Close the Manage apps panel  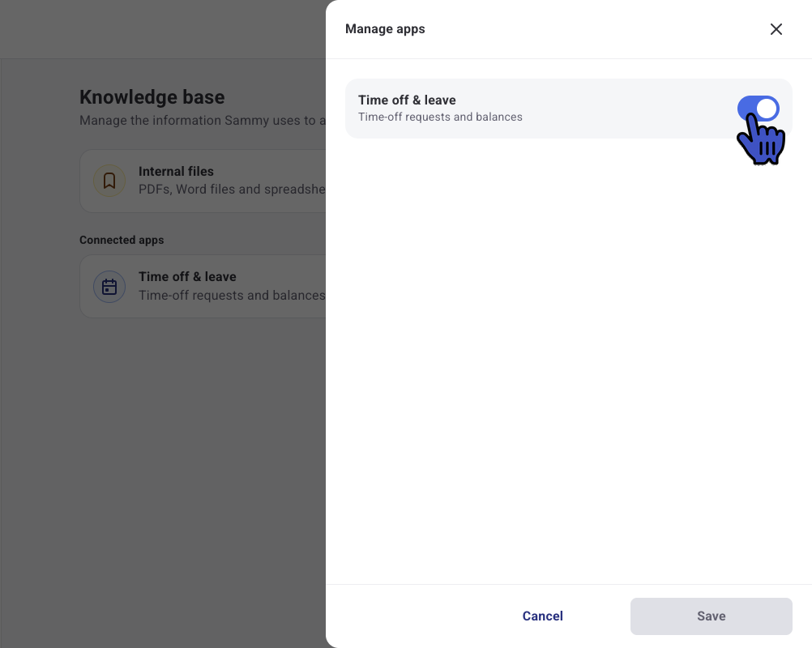pos(776,29)
